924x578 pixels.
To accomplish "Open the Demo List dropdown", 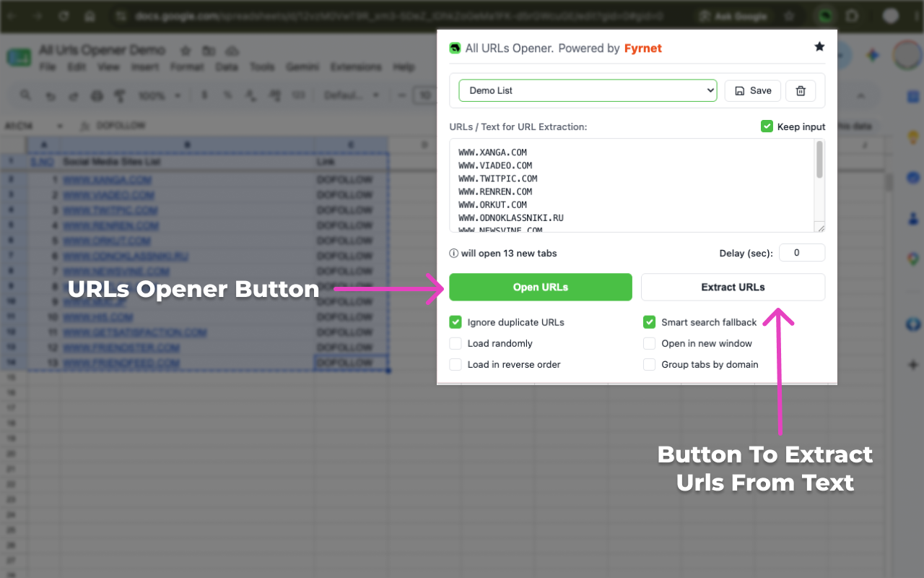I will coord(588,90).
